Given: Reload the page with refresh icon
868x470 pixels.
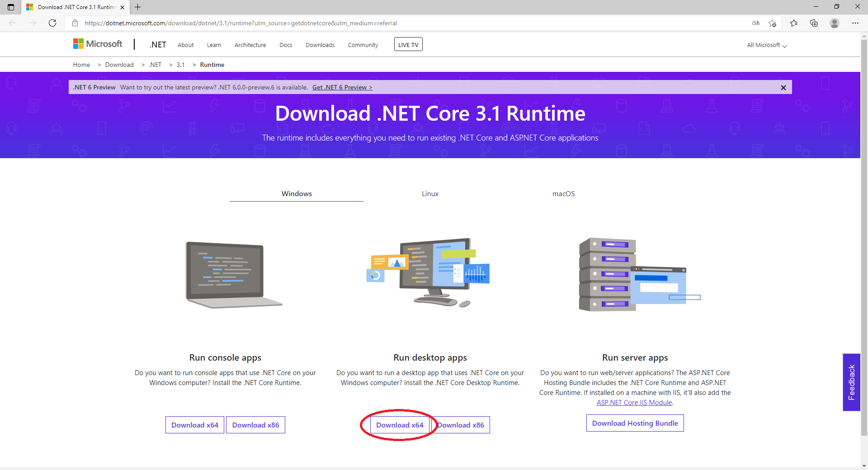Looking at the screenshot, I should click(52, 23).
